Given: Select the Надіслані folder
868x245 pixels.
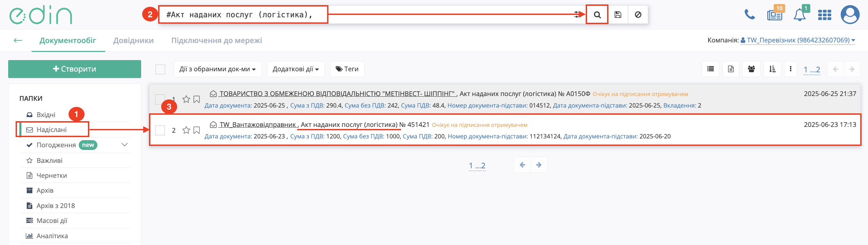Looking at the screenshot, I should click(x=52, y=130).
